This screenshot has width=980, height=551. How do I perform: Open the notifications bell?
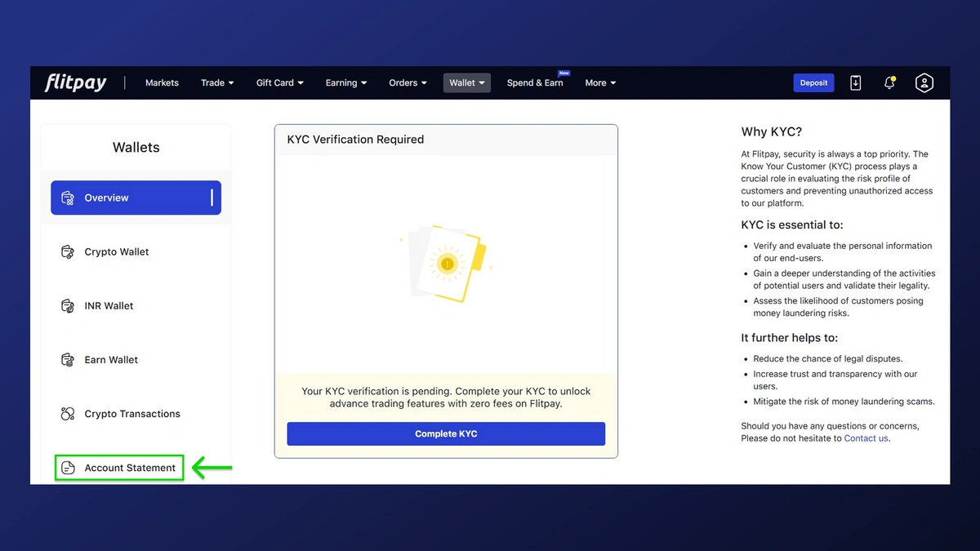point(889,82)
